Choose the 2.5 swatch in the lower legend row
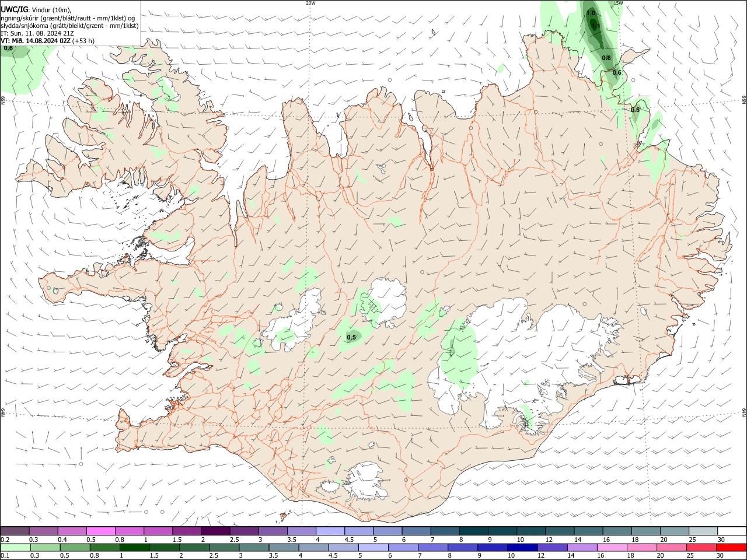The height and width of the screenshot is (560, 747). [224, 547]
